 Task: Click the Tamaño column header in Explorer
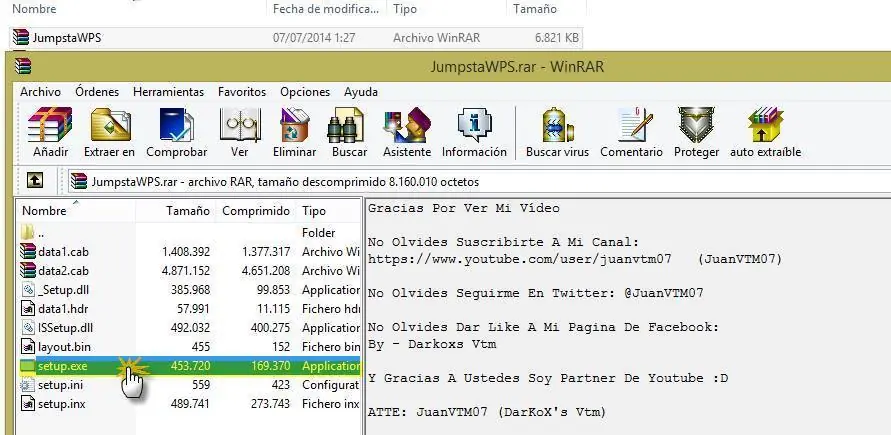click(x=535, y=9)
